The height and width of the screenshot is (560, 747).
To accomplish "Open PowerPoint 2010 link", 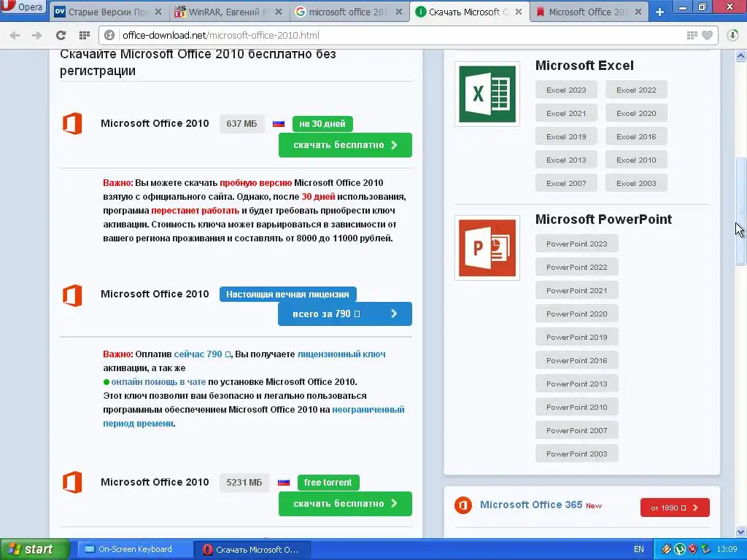I will (577, 407).
